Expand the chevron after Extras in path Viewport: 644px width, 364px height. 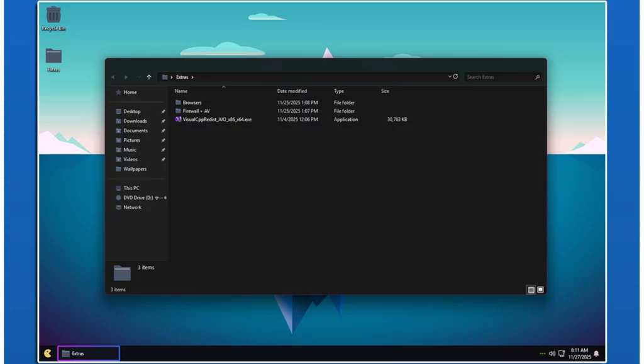point(192,77)
